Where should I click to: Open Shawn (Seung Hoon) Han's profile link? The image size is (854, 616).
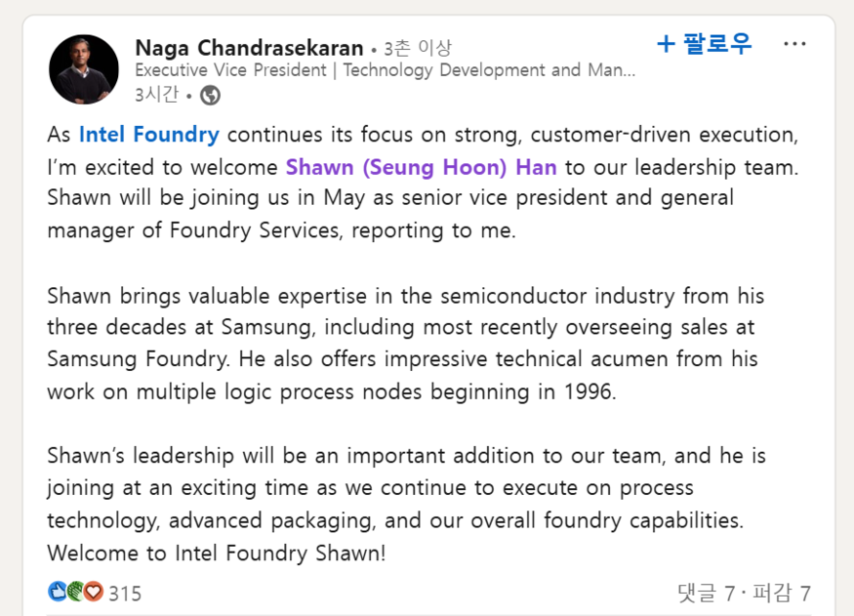coord(421,167)
